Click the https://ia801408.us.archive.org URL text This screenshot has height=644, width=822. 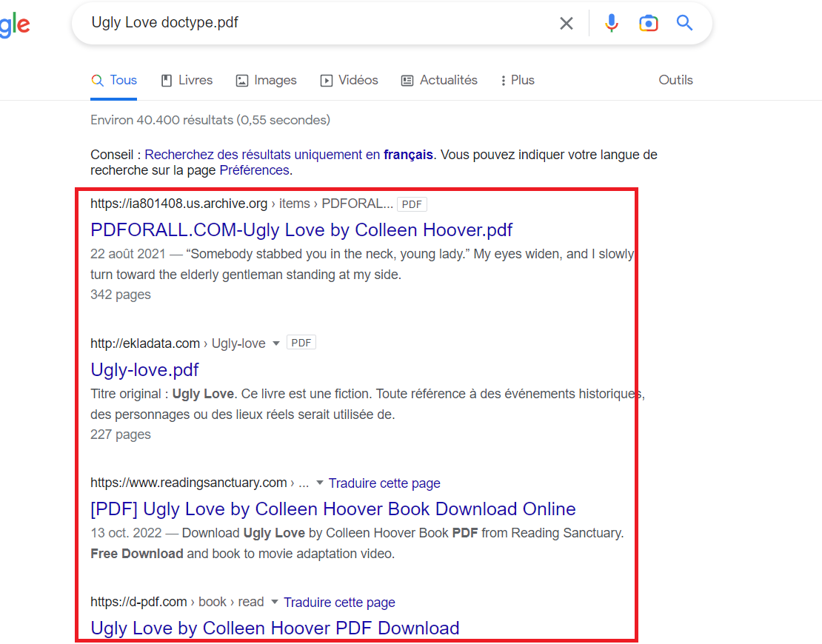(x=178, y=204)
